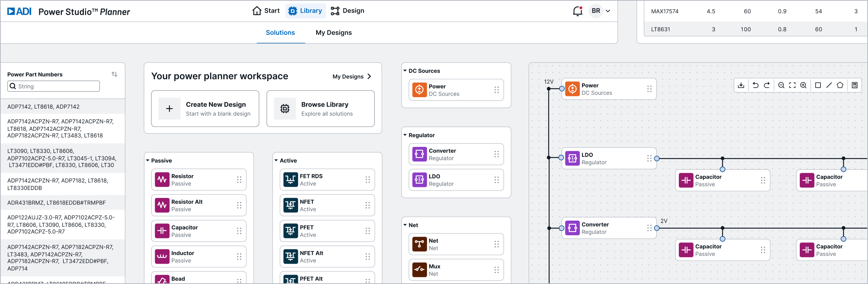Select the line drawing tool
This screenshot has width=868, height=284.
(829, 85)
